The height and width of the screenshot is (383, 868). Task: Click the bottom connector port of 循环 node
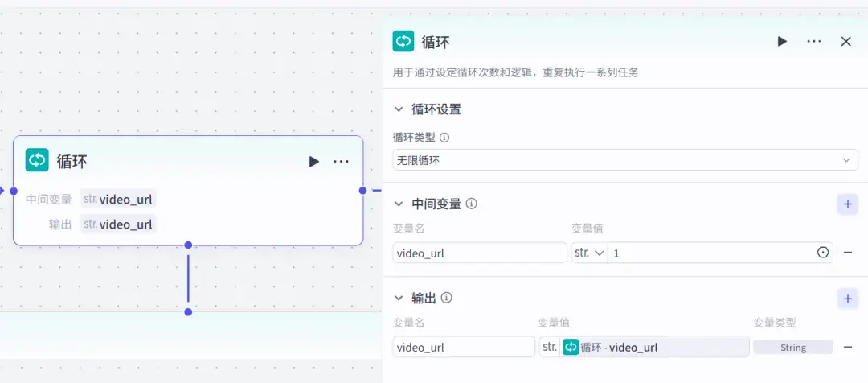(188, 245)
